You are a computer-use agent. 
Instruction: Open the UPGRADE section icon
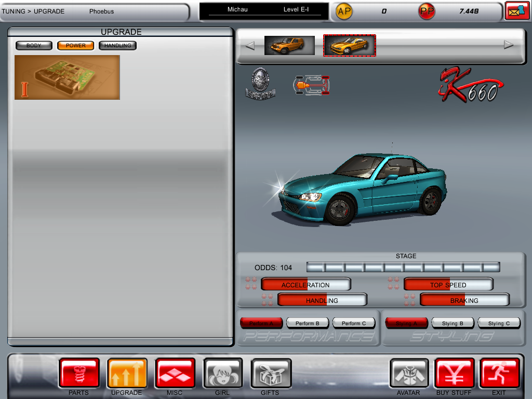[127, 373]
